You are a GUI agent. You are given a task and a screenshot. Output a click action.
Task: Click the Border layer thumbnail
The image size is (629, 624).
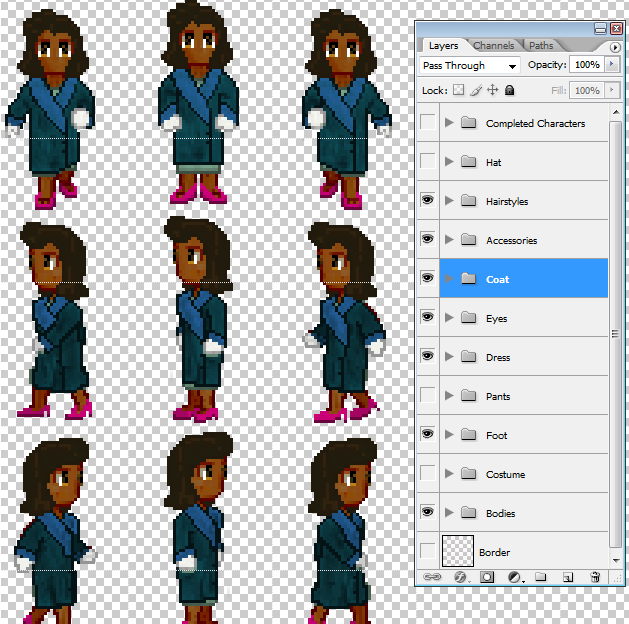point(458,551)
